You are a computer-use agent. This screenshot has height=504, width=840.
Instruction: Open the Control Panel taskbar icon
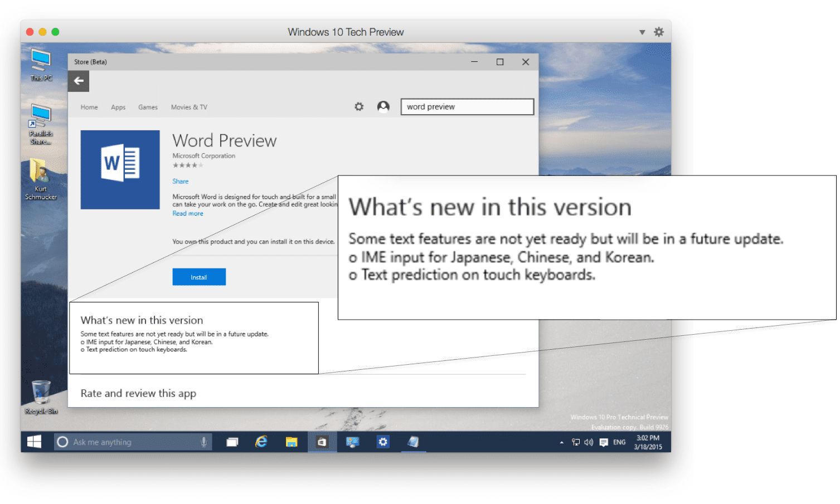click(352, 442)
